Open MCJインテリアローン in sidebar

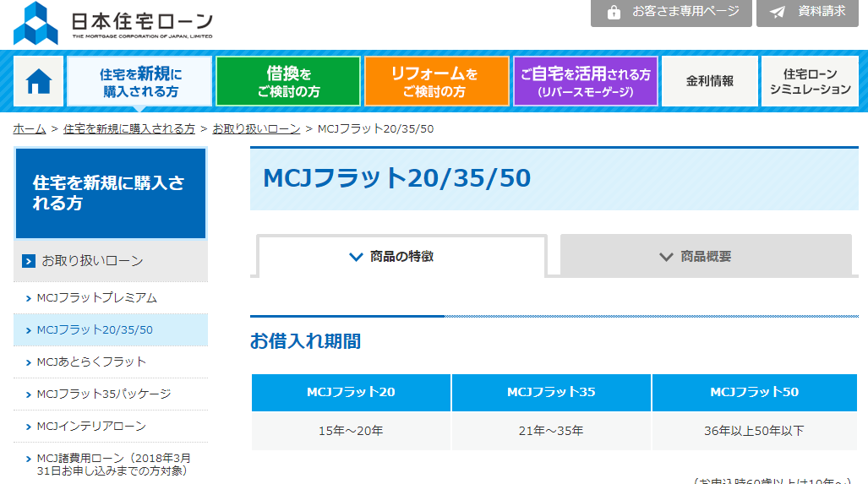point(111,427)
